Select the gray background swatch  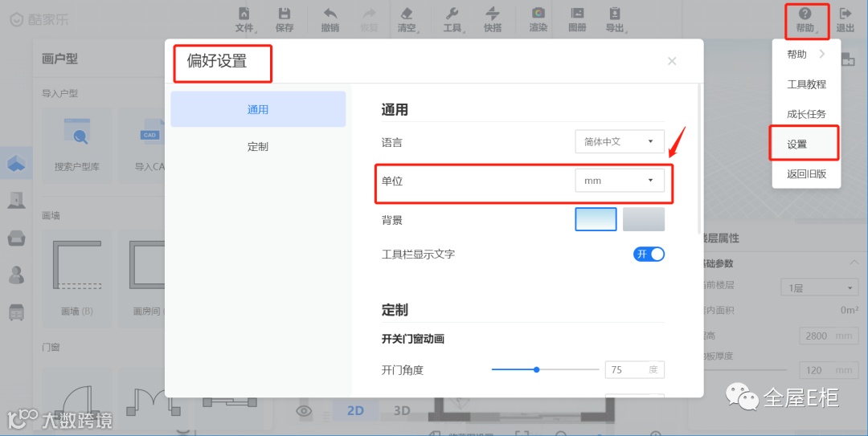coord(643,219)
